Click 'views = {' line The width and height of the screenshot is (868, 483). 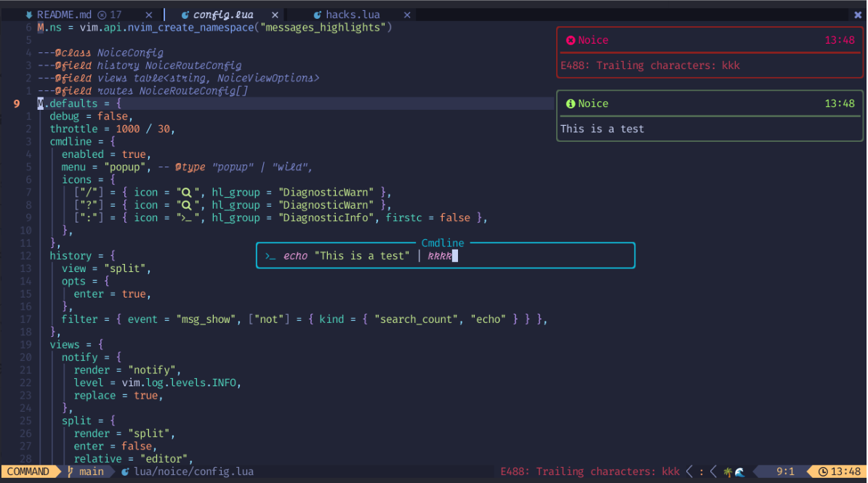click(x=76, y=345)
